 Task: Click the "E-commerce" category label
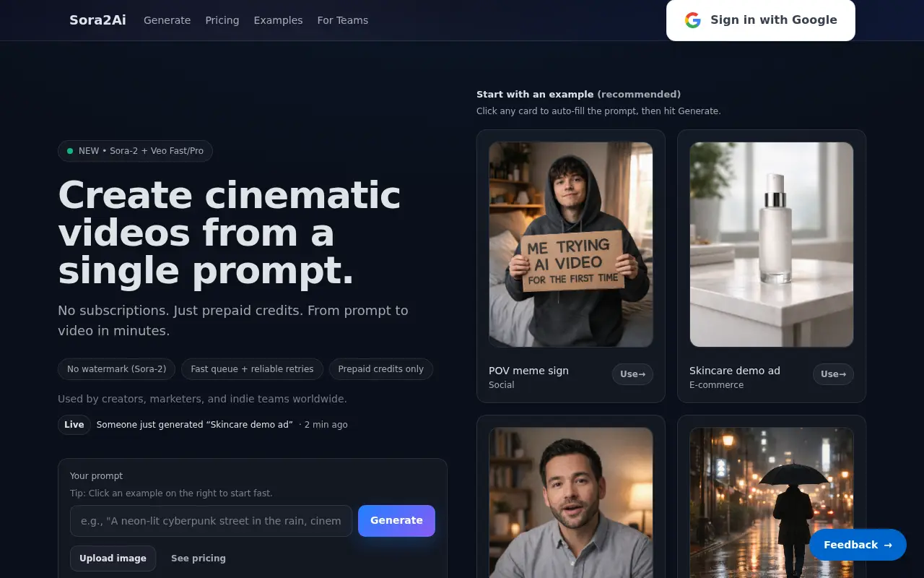[716, 385]
